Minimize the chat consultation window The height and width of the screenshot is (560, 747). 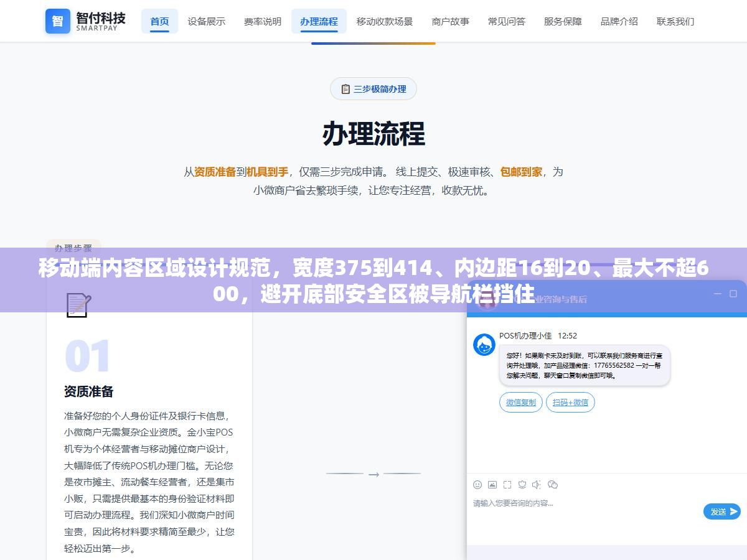717,294
